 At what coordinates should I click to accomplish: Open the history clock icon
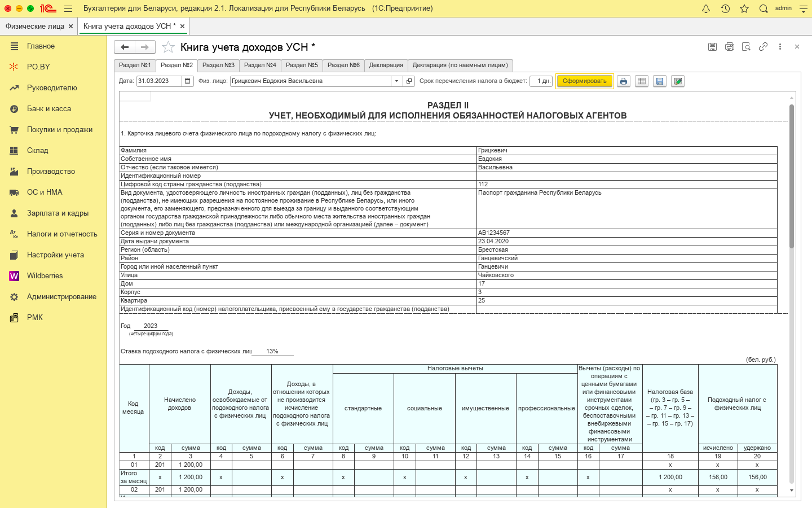click(x=725, y=8)
